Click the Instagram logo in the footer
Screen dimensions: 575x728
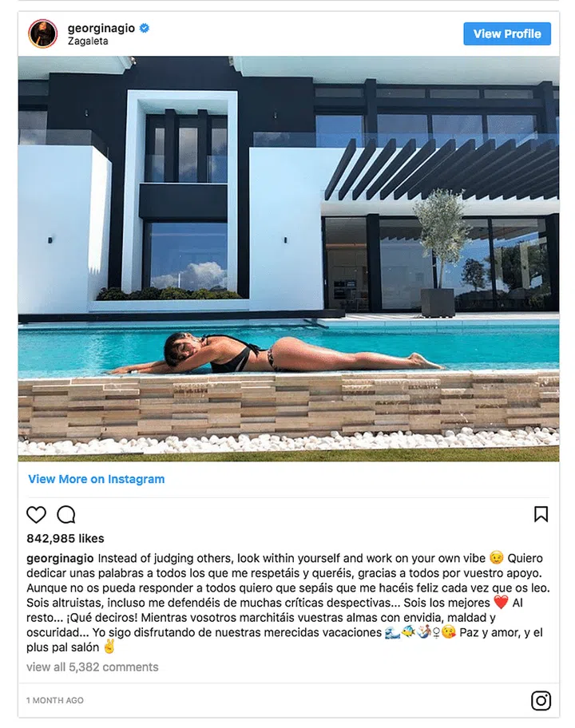point(541,700)
